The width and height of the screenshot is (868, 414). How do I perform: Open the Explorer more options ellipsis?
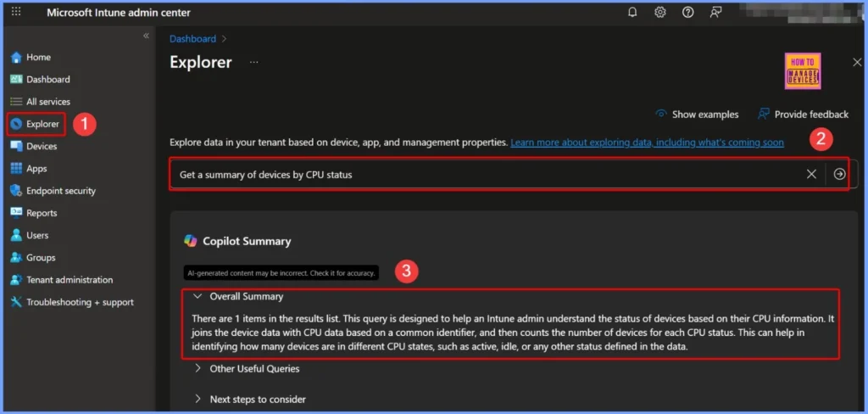point(253,62)
